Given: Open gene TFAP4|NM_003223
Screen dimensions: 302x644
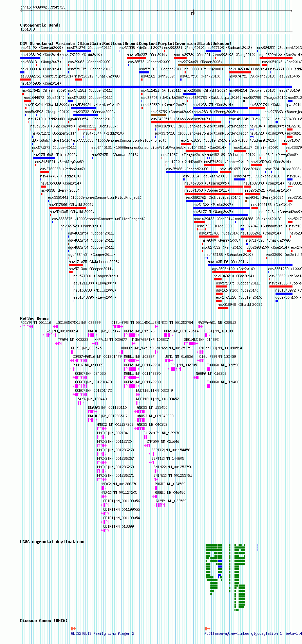Looking at the screenshot, I should coord(73,340).
